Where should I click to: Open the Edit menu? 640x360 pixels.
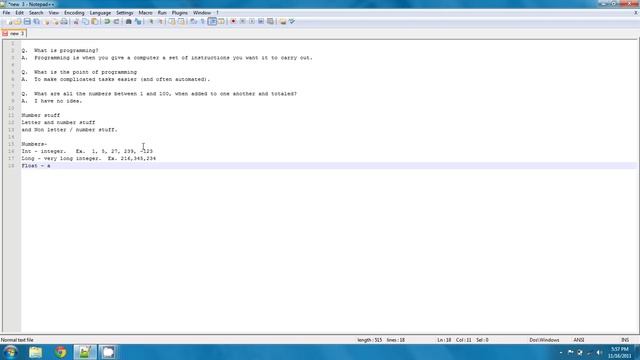pyautogui.click(x=19, y=13)
